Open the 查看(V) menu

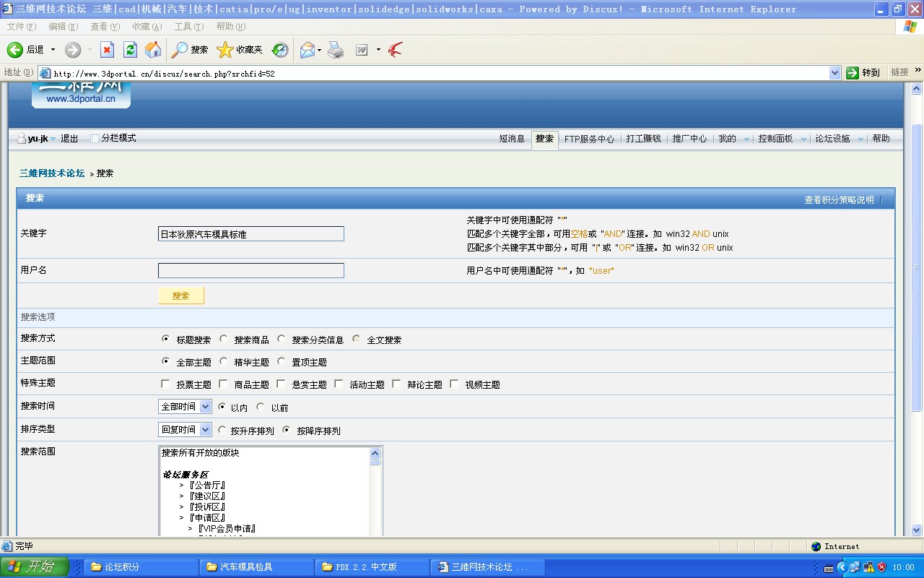pos(105,27)
